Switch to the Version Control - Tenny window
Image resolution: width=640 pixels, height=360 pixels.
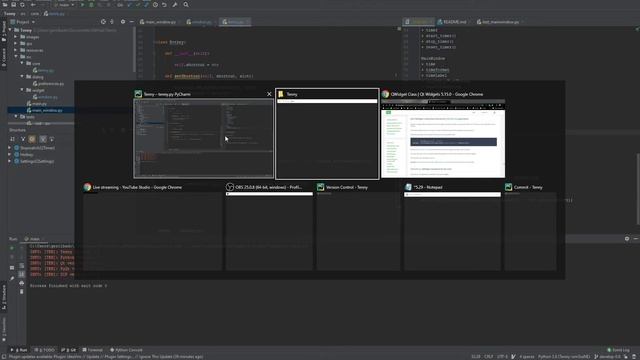pos(358,231)
